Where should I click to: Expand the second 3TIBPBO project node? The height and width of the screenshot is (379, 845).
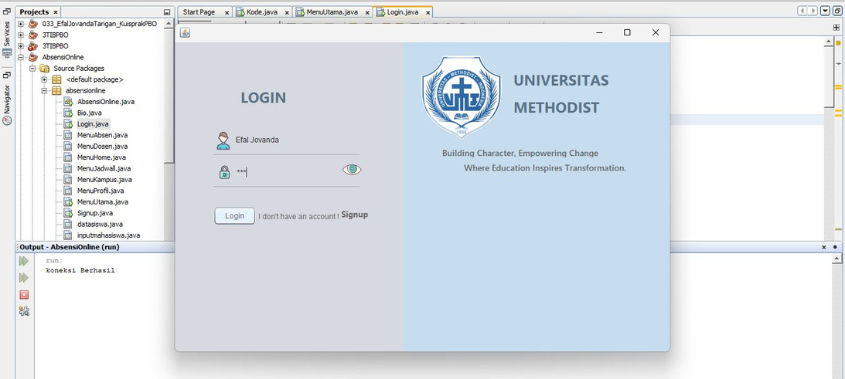[x=21, y=46]
